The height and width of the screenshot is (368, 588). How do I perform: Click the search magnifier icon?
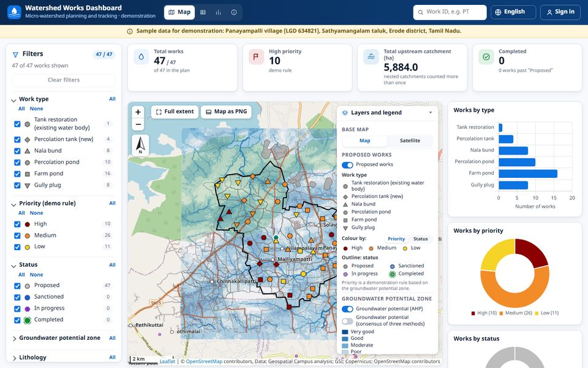420,12
